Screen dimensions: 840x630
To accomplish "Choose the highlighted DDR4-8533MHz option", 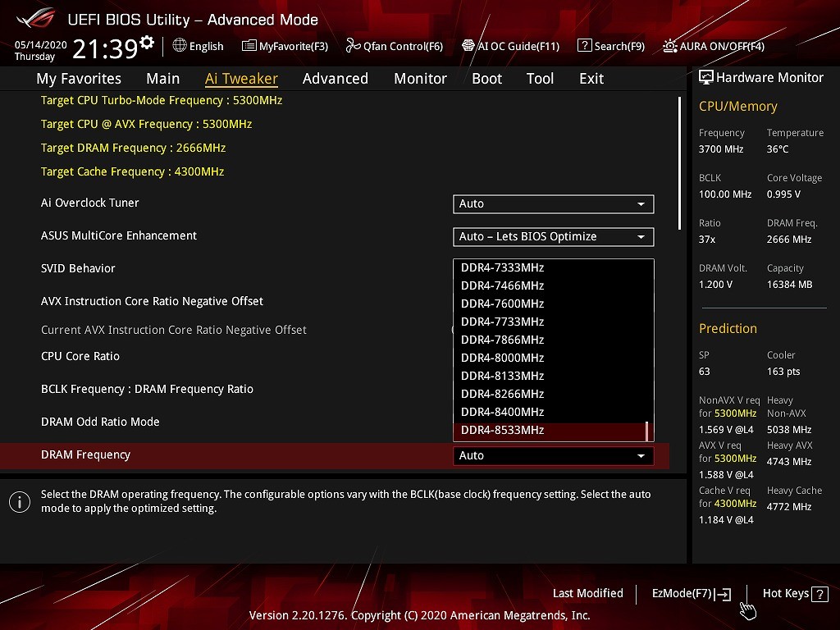I will coord(502,430).
